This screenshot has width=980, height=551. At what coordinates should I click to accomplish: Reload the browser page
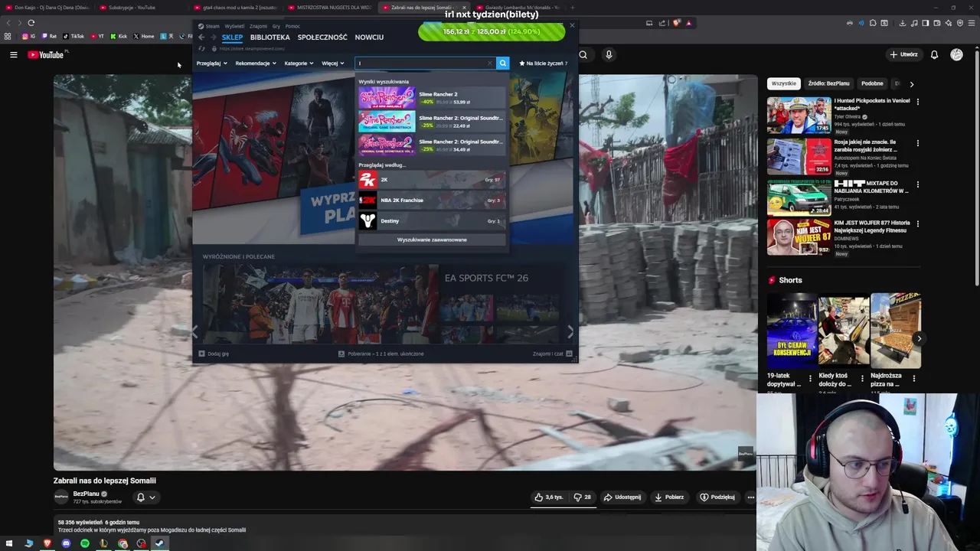click(x=31, y=23)
